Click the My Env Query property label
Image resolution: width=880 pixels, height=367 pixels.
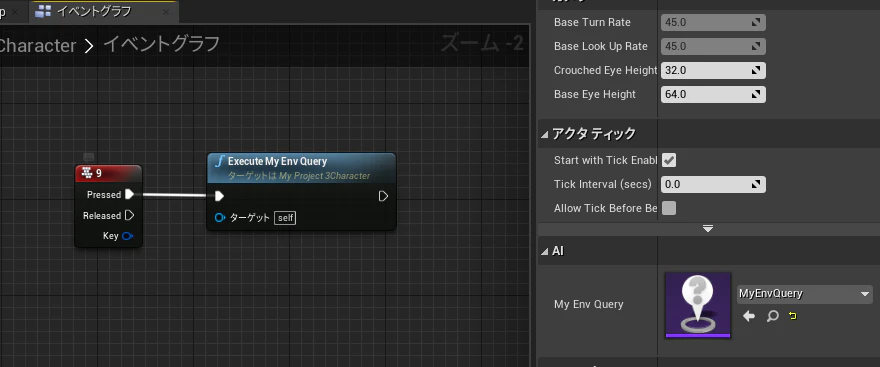[589, 304]
